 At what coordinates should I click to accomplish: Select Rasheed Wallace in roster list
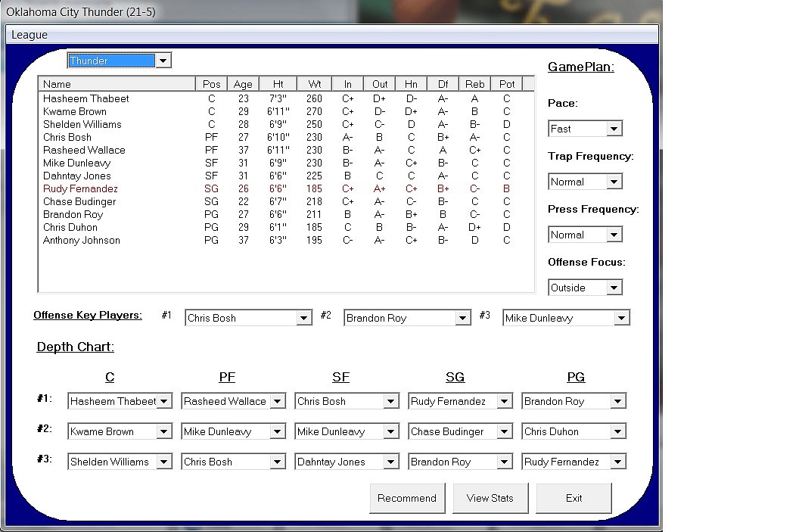(287, 150)
